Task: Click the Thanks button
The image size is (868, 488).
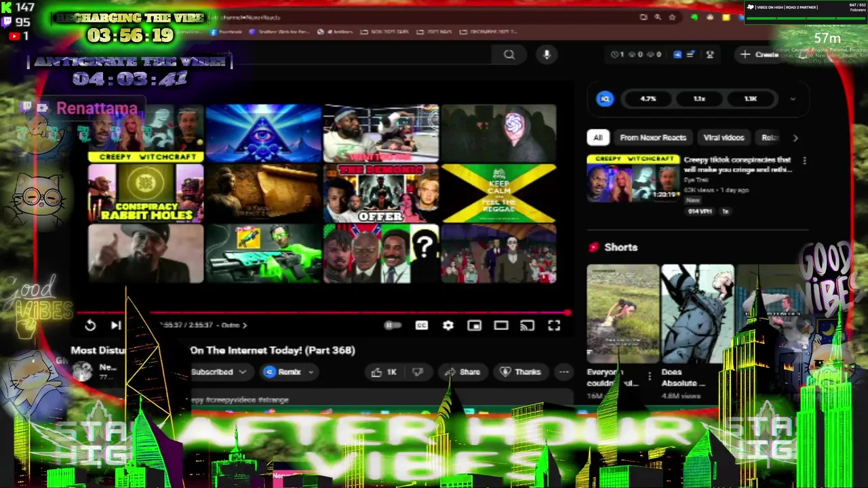Action: click(x=520, y=372)
